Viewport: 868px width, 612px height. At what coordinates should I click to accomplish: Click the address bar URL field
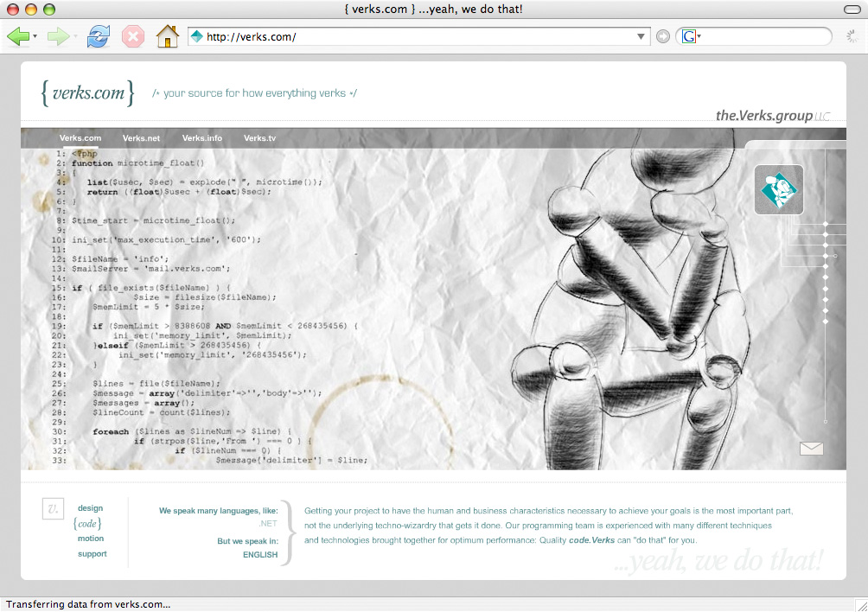point(418,36)
